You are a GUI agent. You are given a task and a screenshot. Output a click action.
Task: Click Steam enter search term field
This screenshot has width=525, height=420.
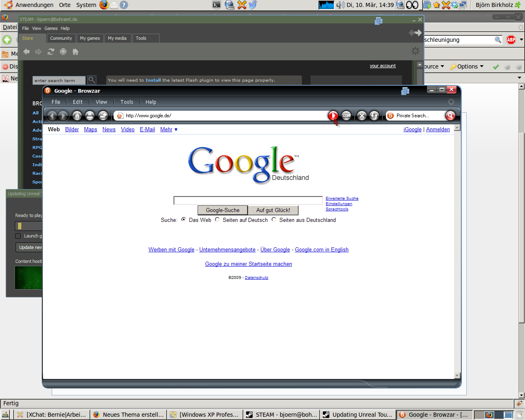[59, 80]
